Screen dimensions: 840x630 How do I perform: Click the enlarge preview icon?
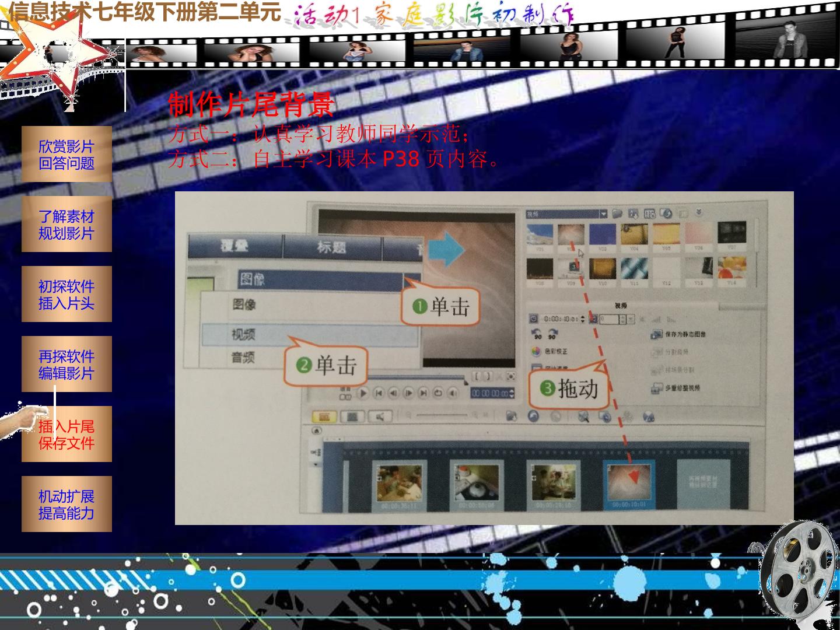(x=510, y=377)
